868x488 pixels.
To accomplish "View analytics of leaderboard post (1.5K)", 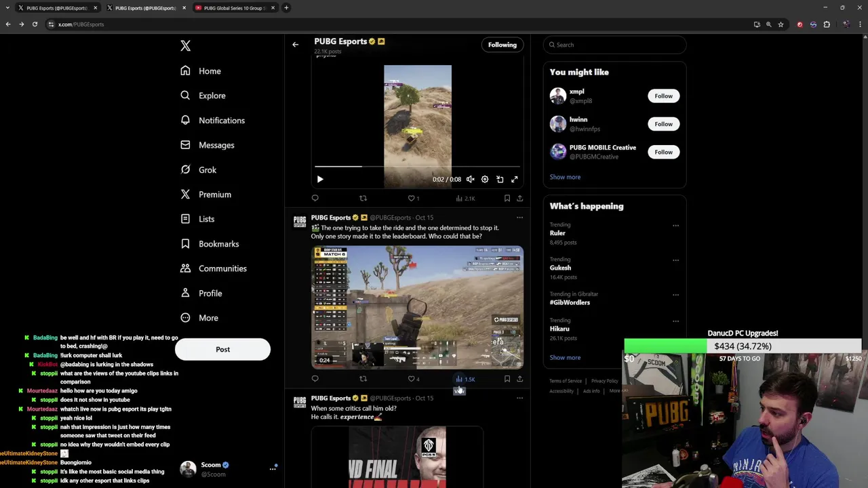I will click(465, 379).
